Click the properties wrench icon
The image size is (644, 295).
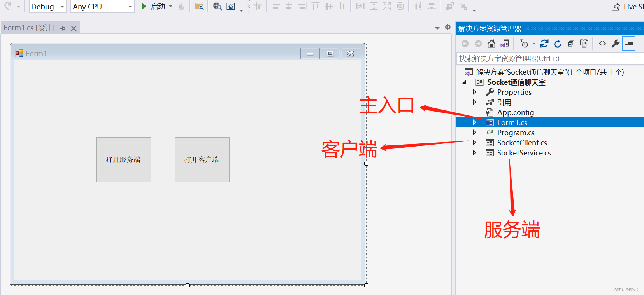(x=616, y=44)
